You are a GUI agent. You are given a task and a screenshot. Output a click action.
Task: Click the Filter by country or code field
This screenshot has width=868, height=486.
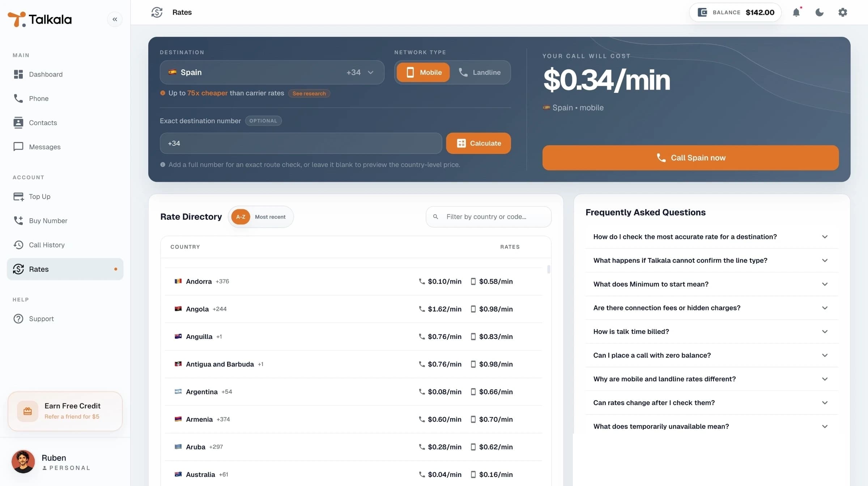489,217
